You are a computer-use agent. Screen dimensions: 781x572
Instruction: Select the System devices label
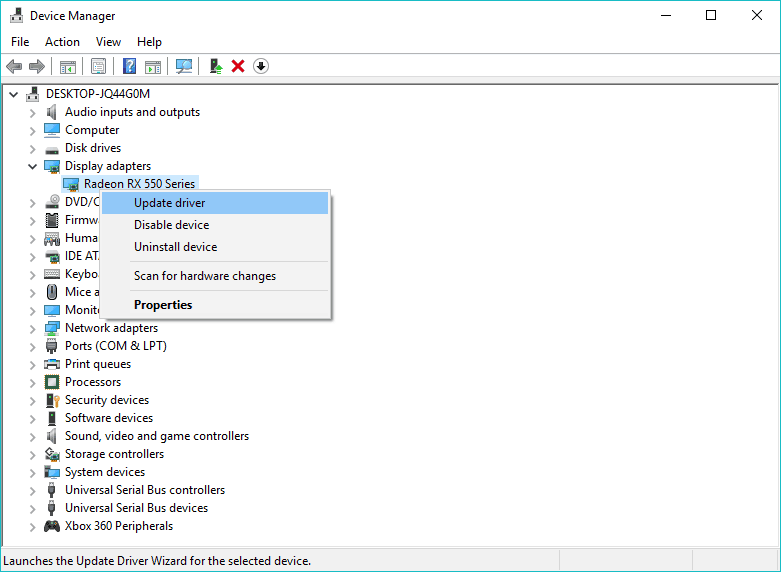[x=105, y=472]
